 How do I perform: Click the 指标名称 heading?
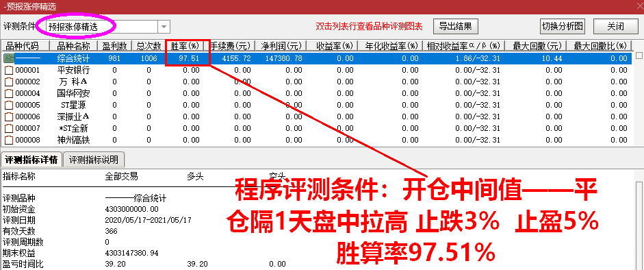(x=19, y=177)
